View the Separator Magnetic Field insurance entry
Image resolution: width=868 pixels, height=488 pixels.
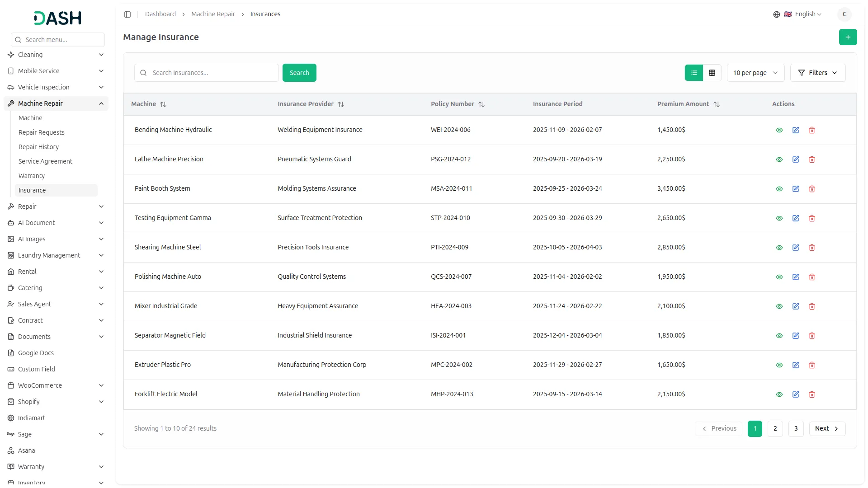tap(779, 336)
